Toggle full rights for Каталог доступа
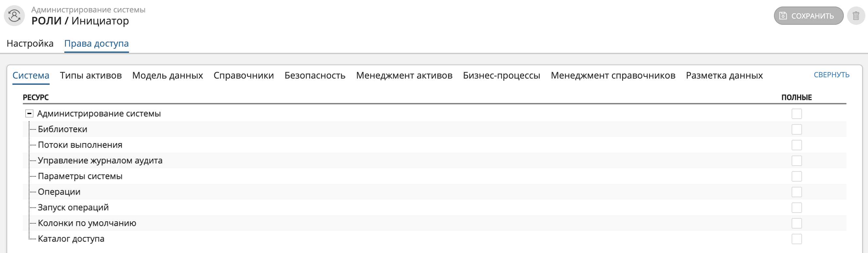The height and width of the screenshot is (253, 868). pos(796,239)
